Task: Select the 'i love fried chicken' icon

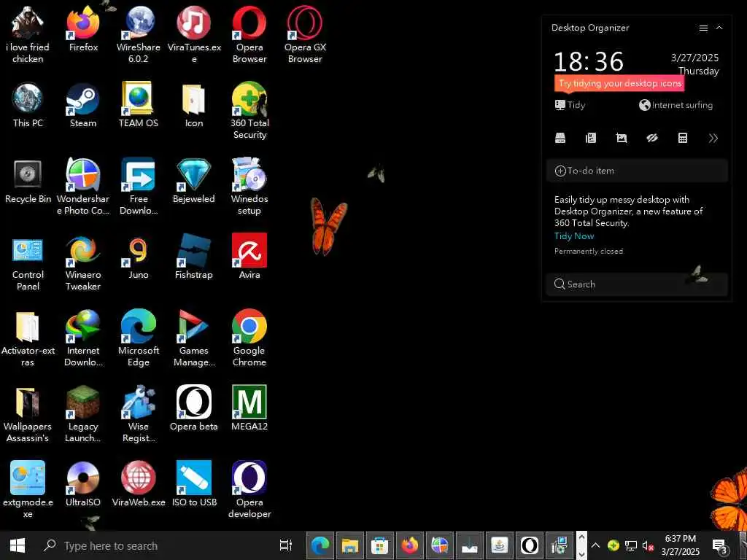Action: coord(28,34)
